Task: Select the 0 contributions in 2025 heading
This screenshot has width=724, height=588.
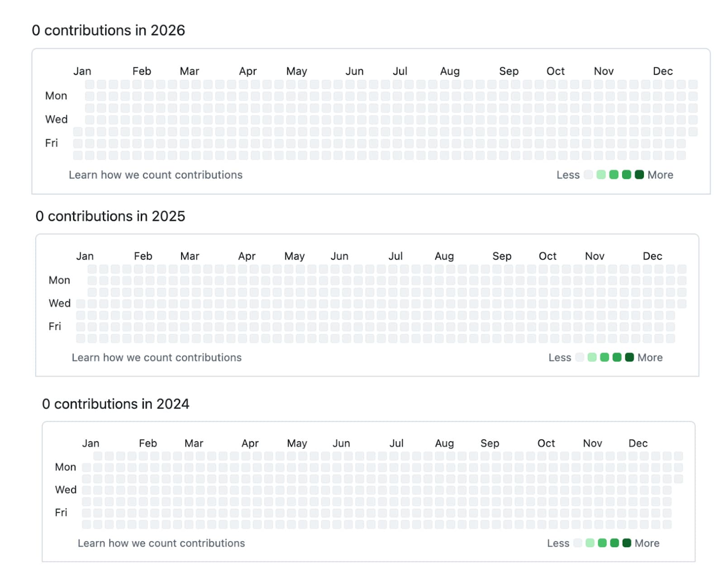Action: click(111, 216)
